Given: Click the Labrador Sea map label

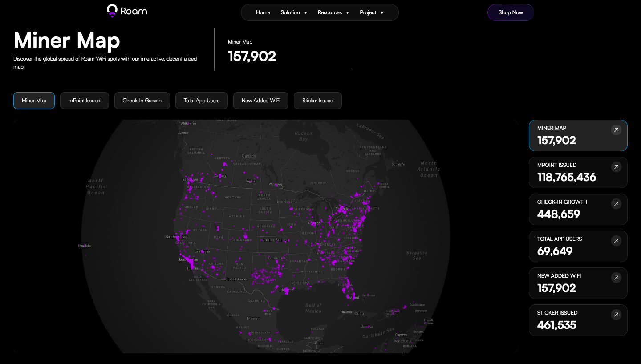Looking at the screenshot, I should click(370, 132).
